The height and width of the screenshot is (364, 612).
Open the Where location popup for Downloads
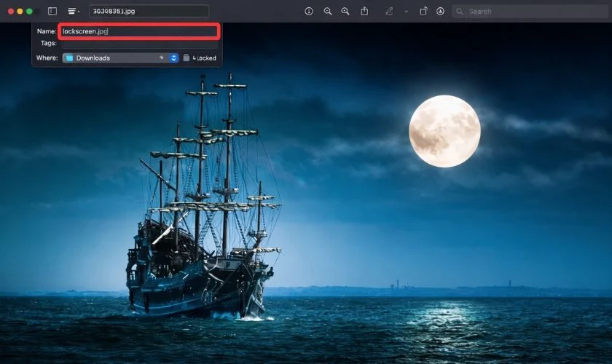(x=115, y=58)
